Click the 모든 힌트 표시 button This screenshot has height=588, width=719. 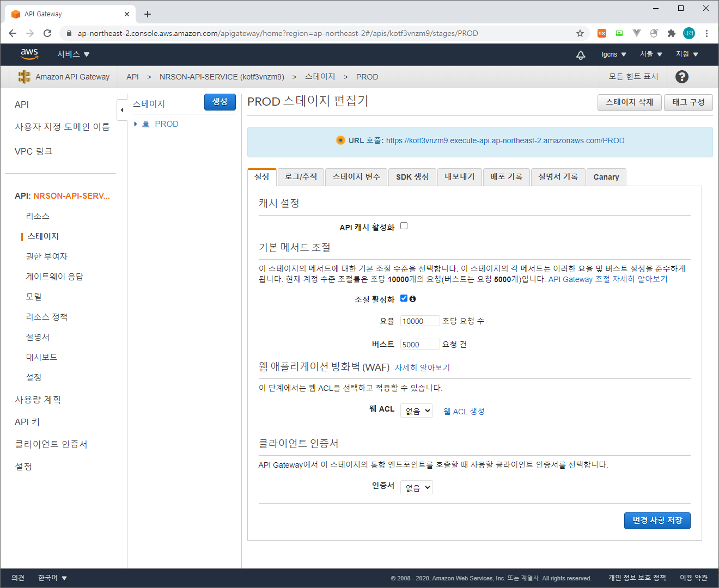point(633,77)
